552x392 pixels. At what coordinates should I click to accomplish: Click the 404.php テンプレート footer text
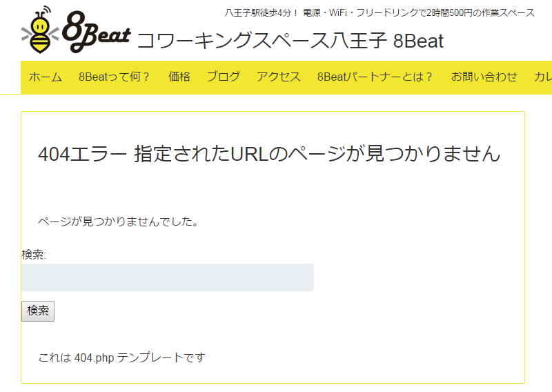click(x=122, y=357)
